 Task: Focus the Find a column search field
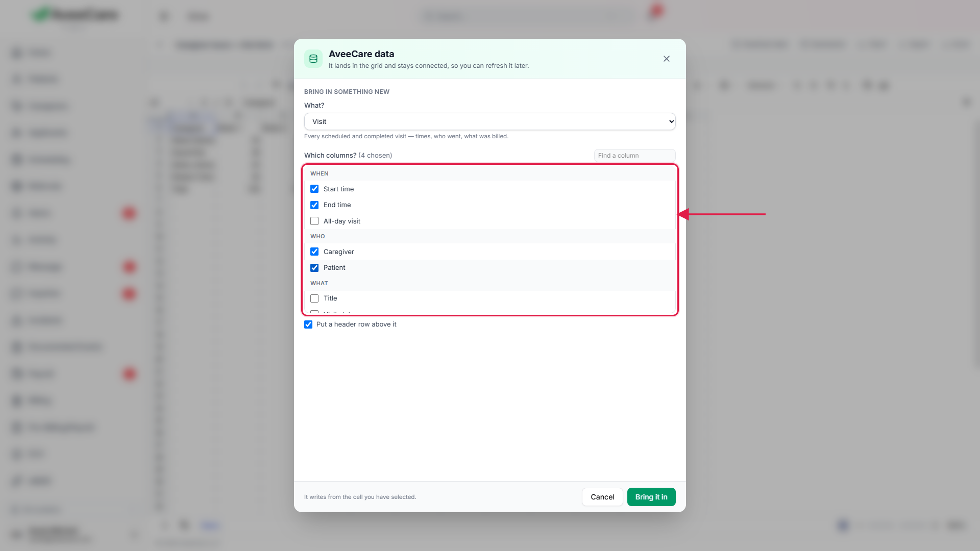click(x=634, y=156)
